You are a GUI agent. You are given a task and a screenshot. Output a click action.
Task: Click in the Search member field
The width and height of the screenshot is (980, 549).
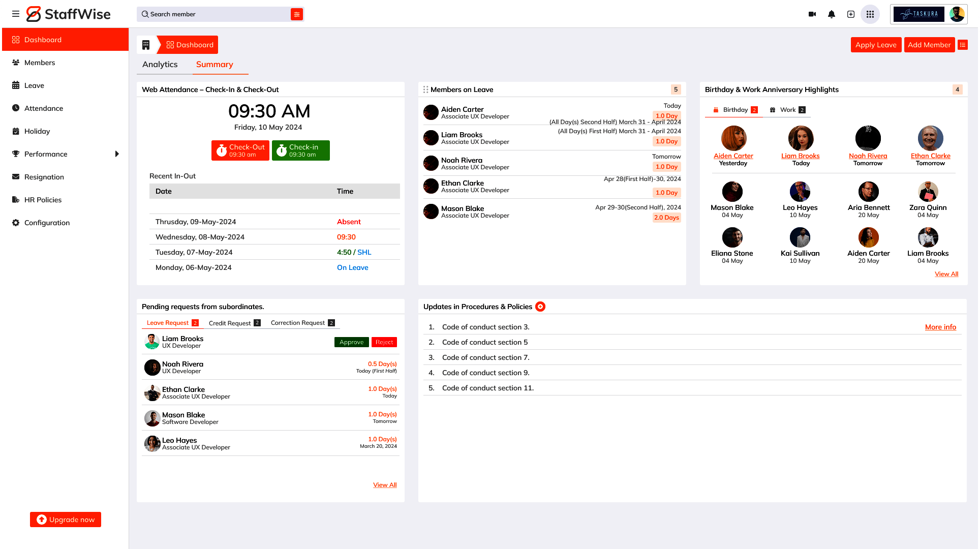pyautogui.click(x=216, y=14)
